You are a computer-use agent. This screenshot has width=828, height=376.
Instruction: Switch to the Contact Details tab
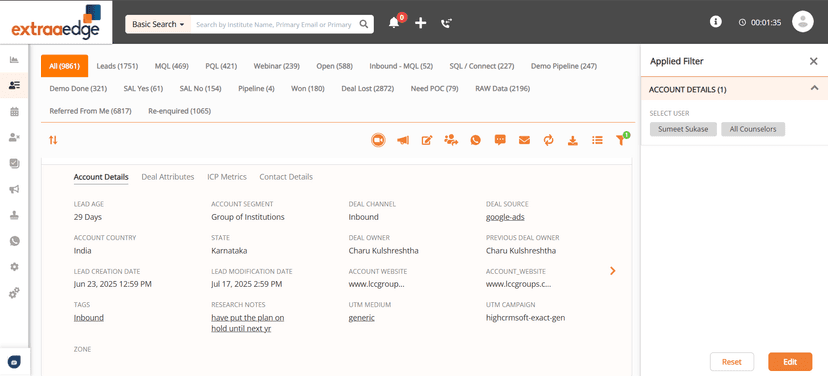(x=286, y=177)
